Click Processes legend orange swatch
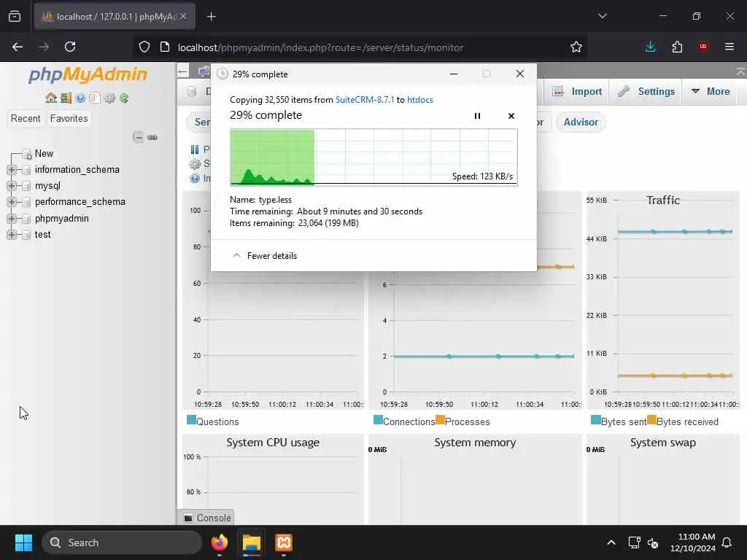This screenshot has height=560, width=747. coord(440,419)
